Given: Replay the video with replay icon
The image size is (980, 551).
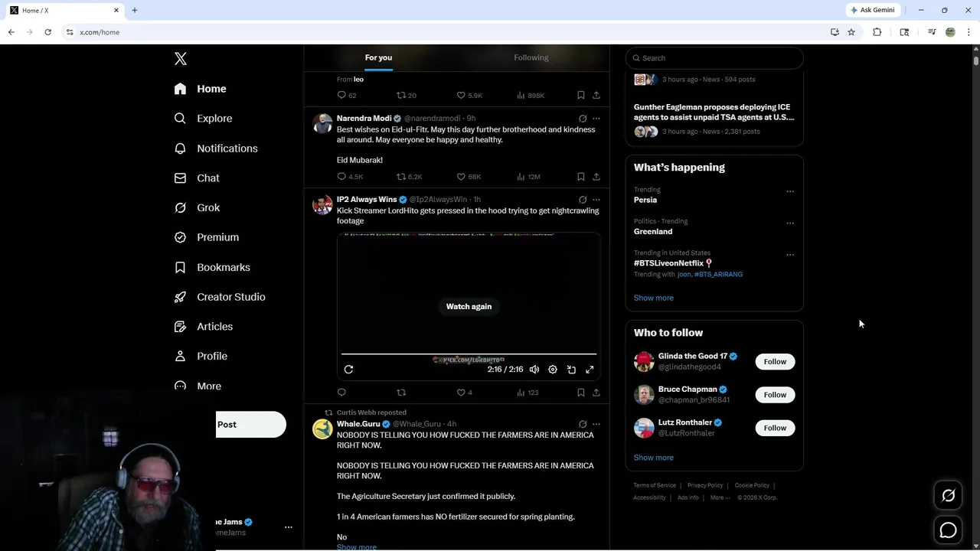Looking at the screenshot, I should [348, 370].
